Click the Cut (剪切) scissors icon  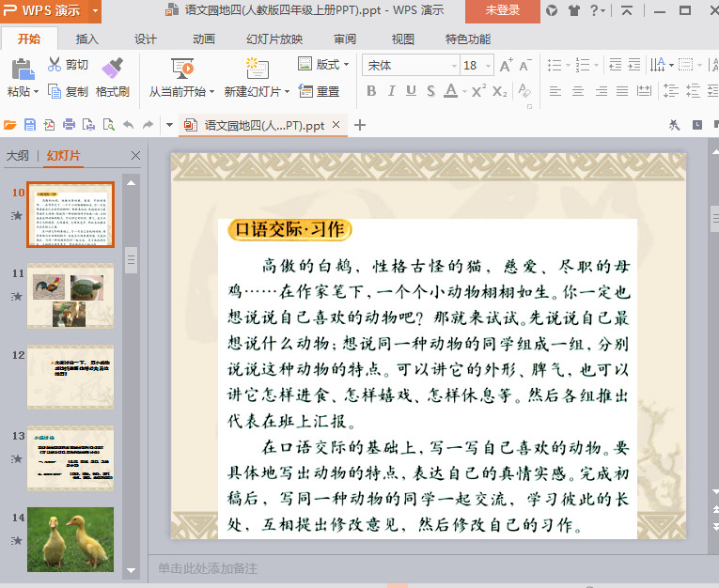[55, 65]
